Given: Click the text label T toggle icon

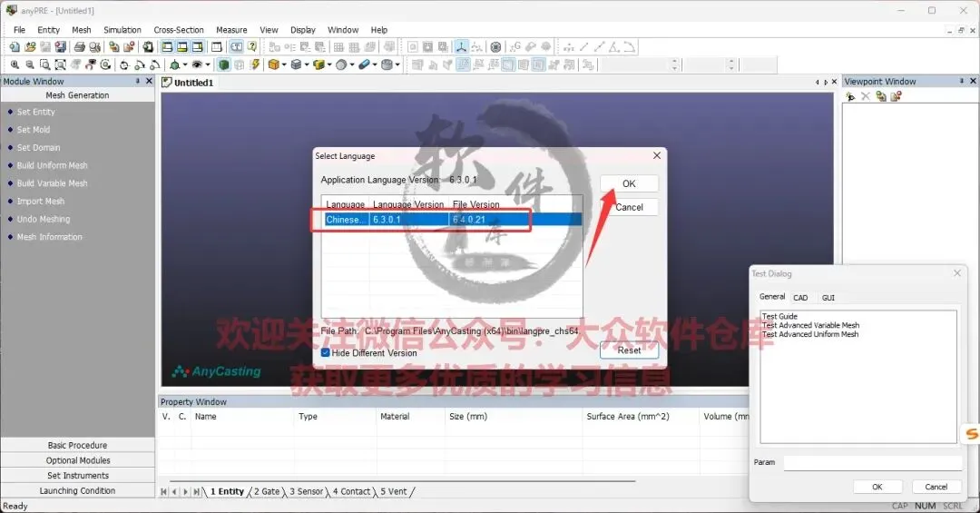Looking at the screenshot, I should pyautogui.click(x=236, y=47).
